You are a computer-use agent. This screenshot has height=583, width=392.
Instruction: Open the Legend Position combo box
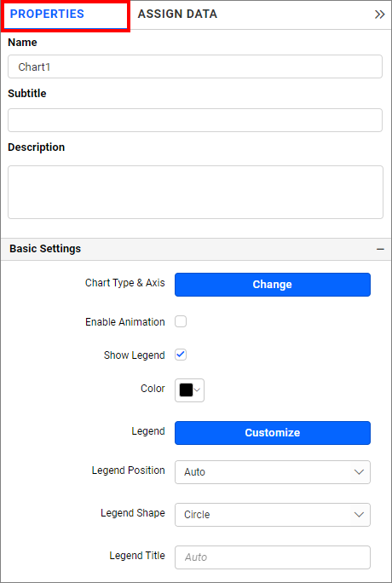pos(273,472)
